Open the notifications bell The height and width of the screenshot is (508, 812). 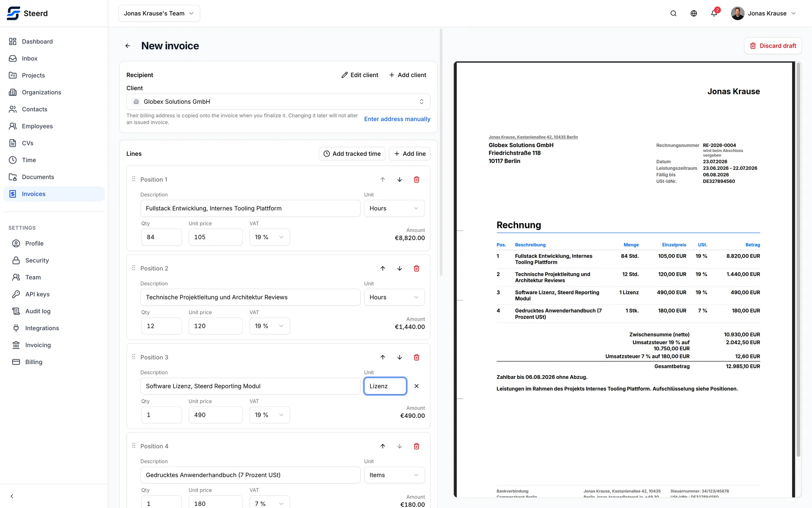click(714, 13)
